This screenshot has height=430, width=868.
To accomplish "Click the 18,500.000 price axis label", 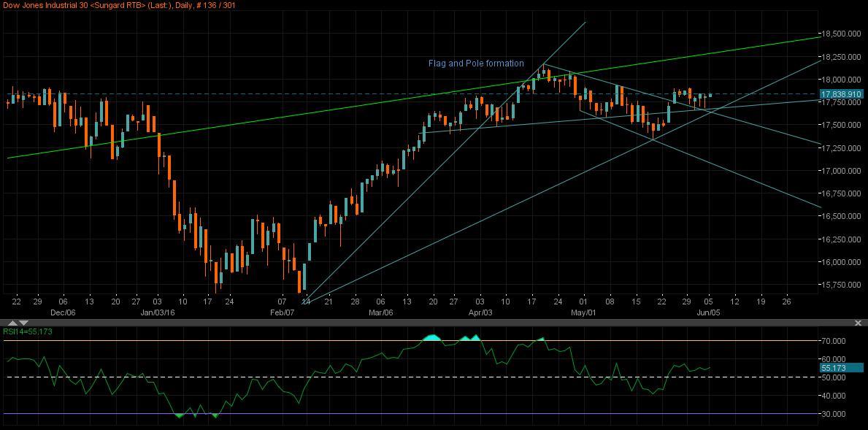I will [x=840, y=32].
